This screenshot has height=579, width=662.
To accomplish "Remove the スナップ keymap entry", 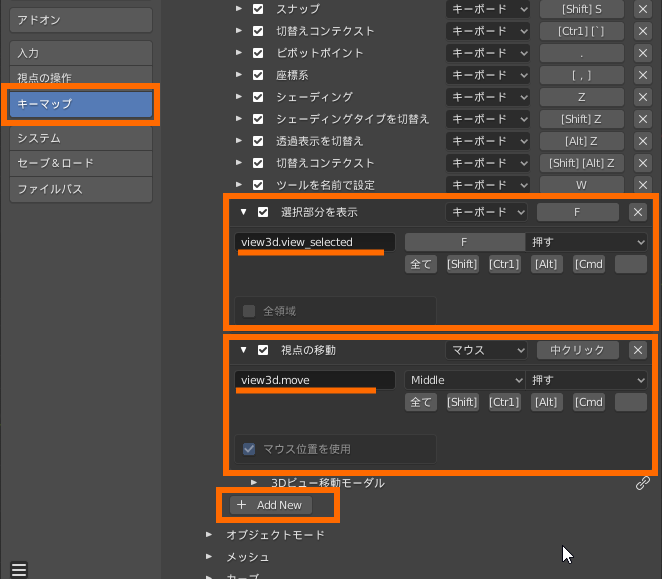I will click(643, 9).
